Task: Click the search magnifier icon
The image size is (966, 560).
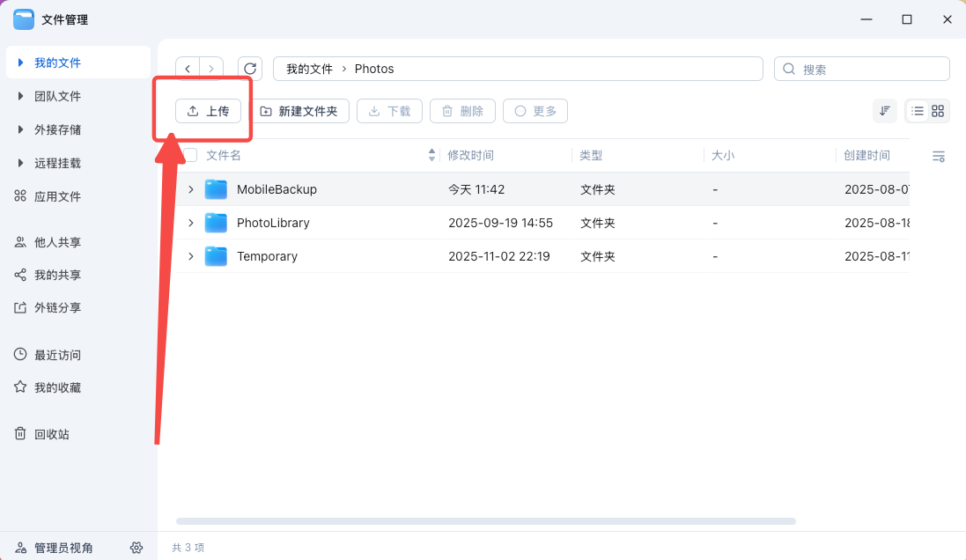Action: coord(789,69)
